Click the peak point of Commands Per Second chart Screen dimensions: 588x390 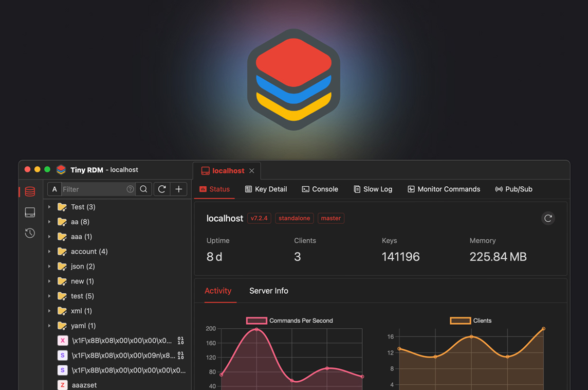pyautogui.click(x=256, y=329)
